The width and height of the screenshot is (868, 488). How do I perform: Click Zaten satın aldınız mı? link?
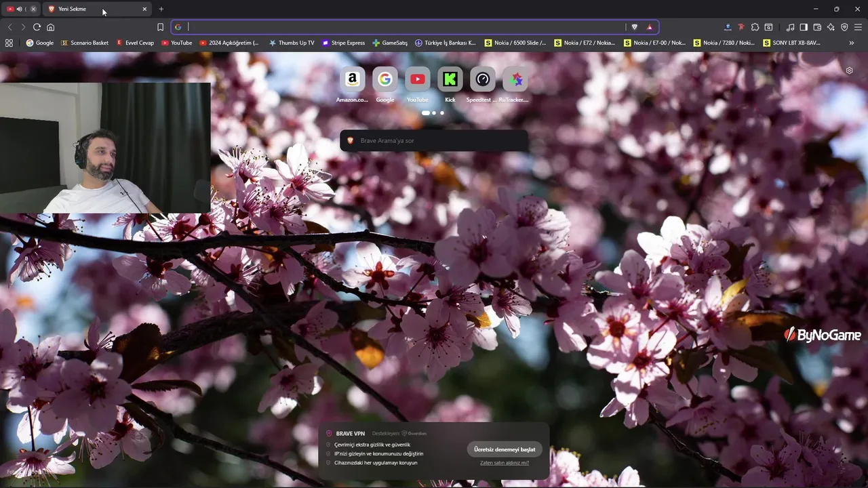tap(505, 462)
